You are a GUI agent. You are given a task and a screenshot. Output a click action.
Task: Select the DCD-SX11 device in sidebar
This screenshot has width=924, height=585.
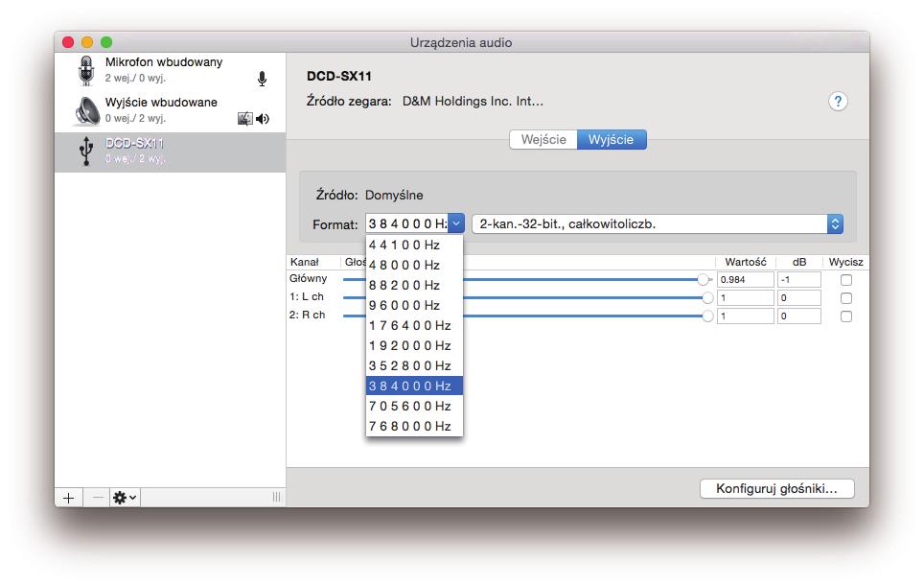pyautogui.click(x=171, y=152)
